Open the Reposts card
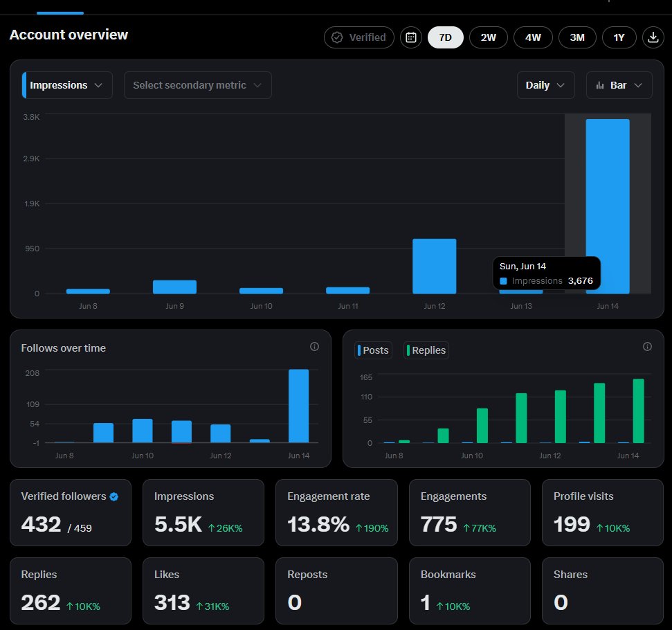Image resolution: width=672 pixels, height=630 pixels. point(336,591)
